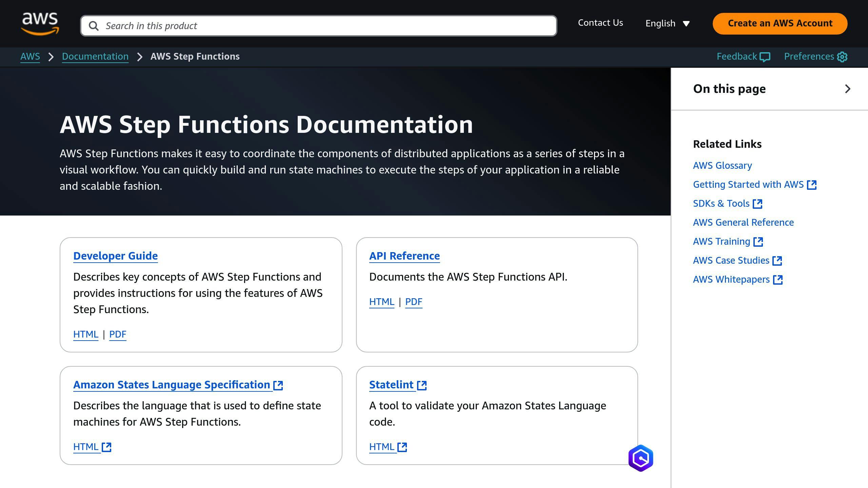Image resolution: width=868 pixels, height=488 pixels.
Task: Open AWS Training link
Action: click(728, 241)
